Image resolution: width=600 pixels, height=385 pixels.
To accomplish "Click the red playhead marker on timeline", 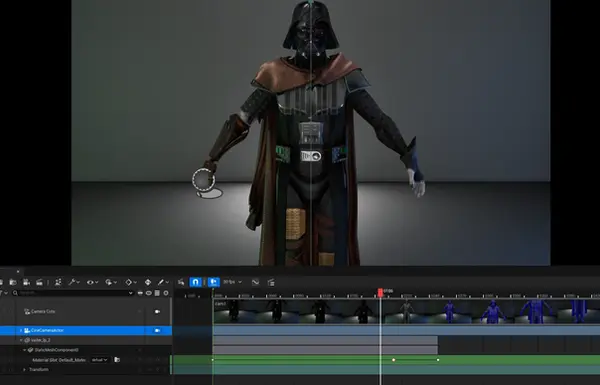I will point(380,293).
